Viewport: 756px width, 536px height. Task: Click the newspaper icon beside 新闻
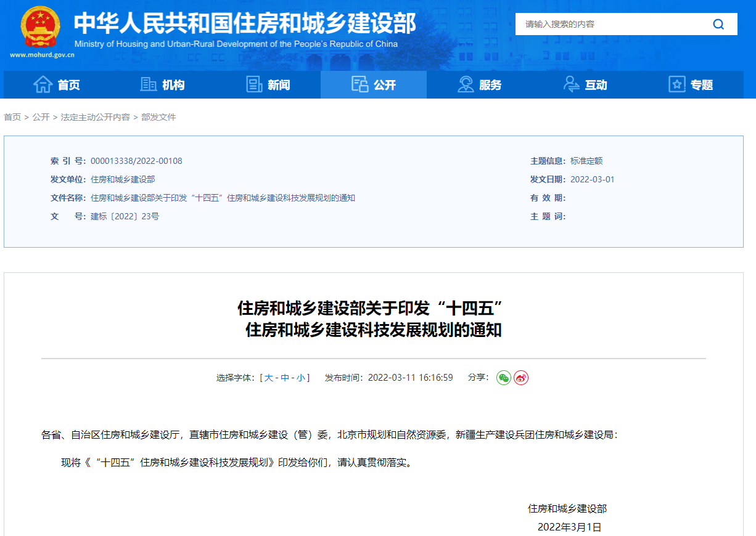(x=254, y=84)
